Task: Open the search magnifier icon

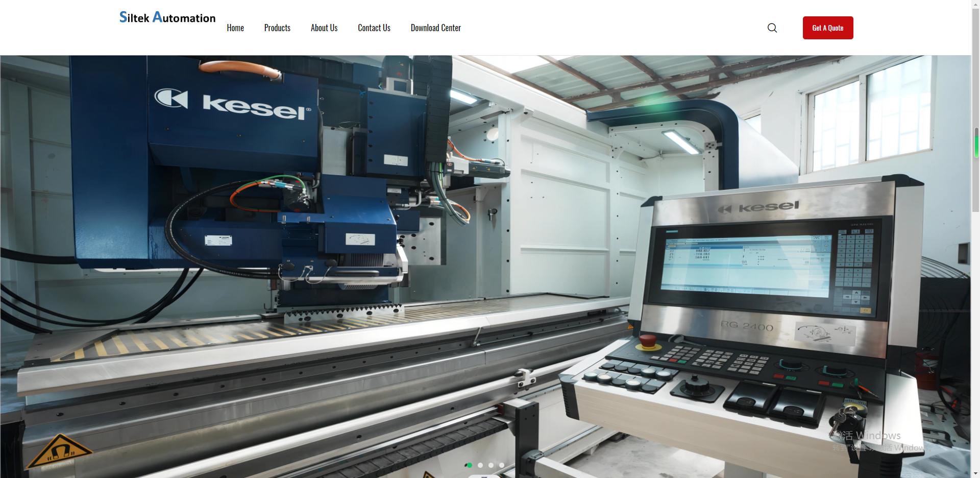Action: click(772, 28)
